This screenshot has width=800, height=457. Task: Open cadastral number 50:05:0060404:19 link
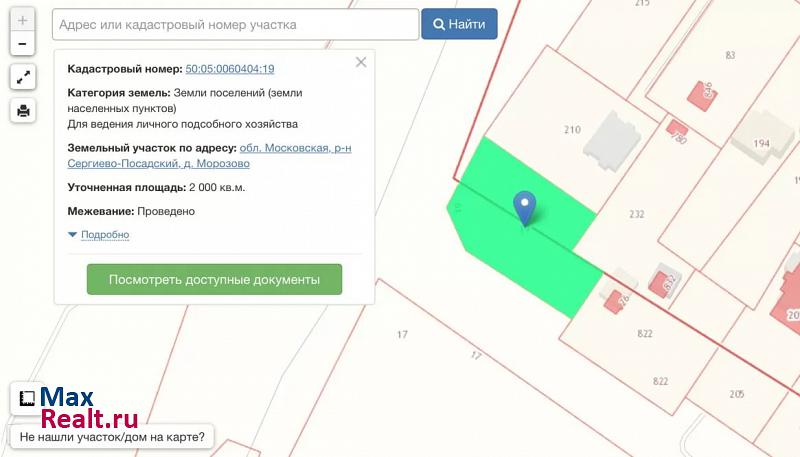pyautogui.click(x=230, y=69)
